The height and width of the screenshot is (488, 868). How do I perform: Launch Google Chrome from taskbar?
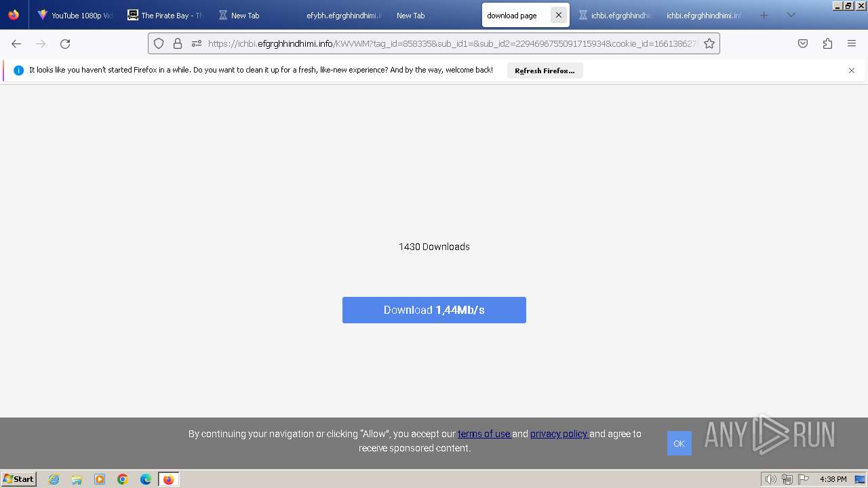click(123, 479)
